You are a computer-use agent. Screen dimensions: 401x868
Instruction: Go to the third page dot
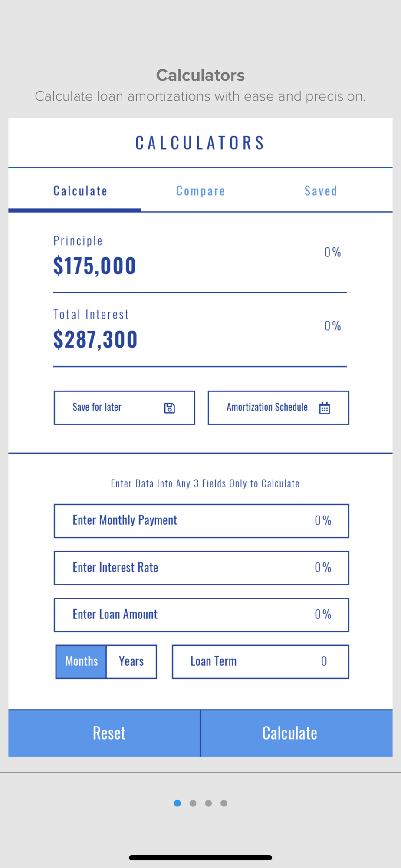click(208, 803)
